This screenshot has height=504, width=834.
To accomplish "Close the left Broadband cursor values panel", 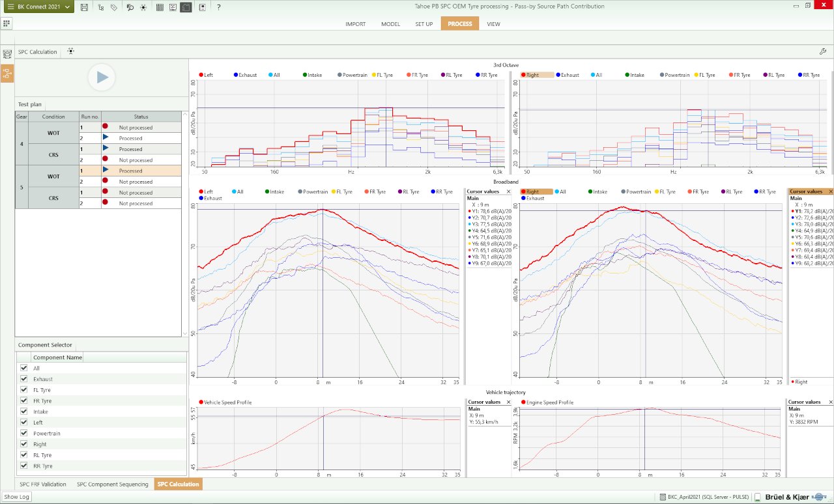I will click(x=509, y=191).
